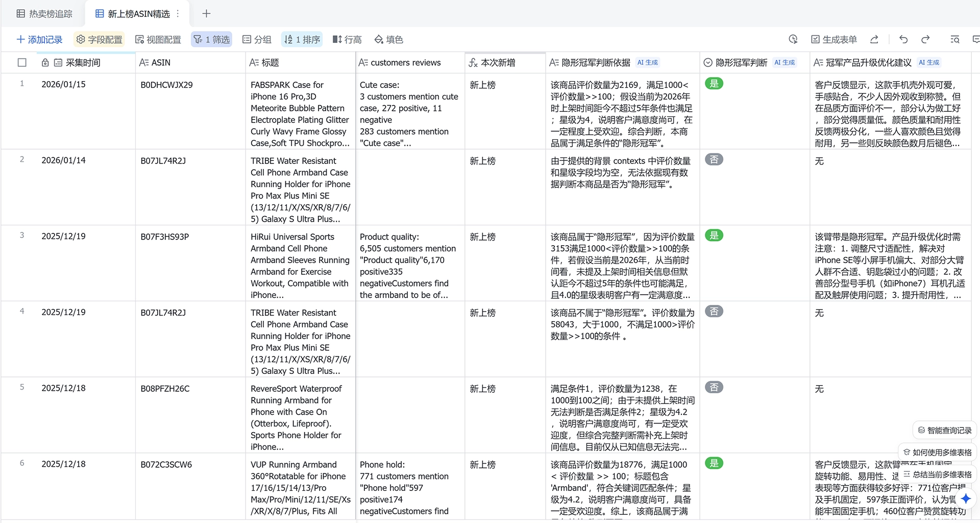View record modification history
The height and width of the screenshot is (523, 980).
point(793,39)
